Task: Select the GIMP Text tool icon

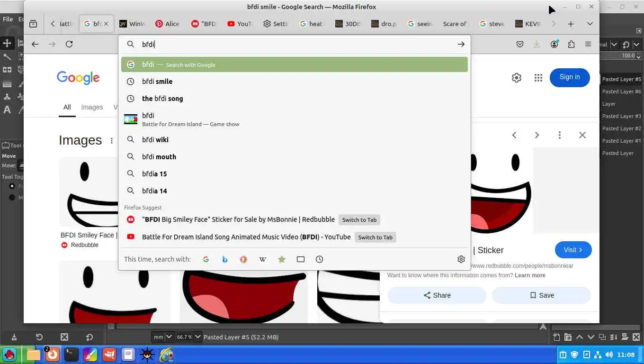Action: [x=7, y=110]
